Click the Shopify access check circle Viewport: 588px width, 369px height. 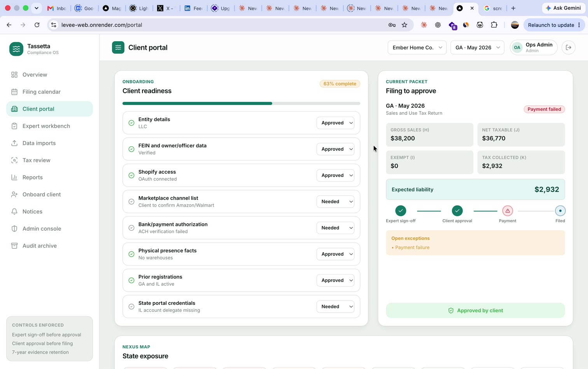tap(131, 175)
